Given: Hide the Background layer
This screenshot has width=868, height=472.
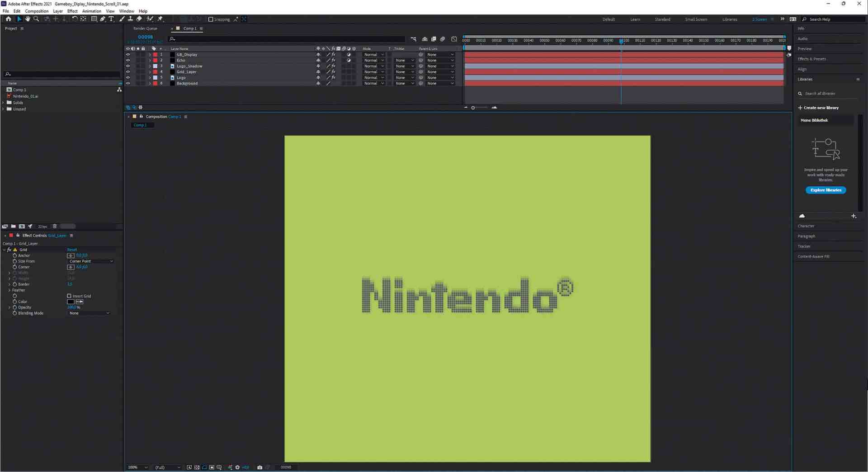Looking at the screenshot, I should (128, 83).
